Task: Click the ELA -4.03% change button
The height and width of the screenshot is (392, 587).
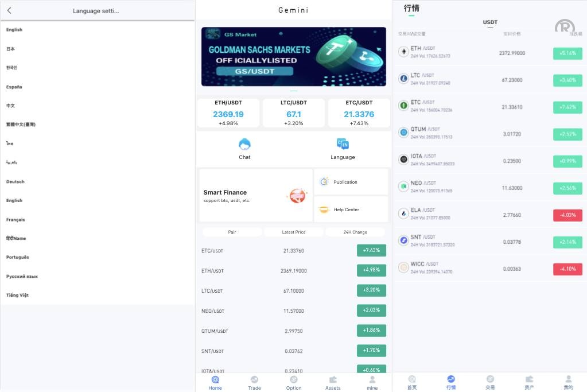Action: 567,215
